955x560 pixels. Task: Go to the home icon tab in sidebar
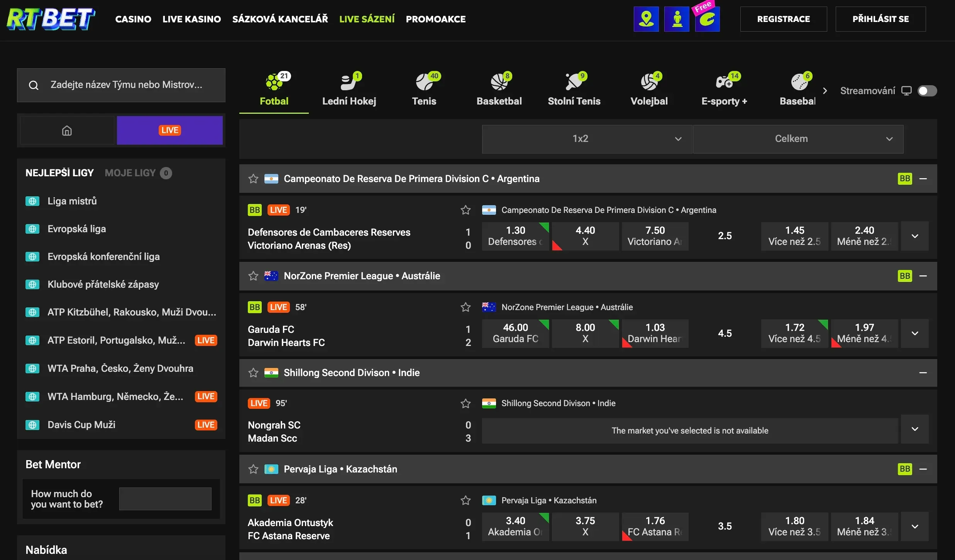click(x=67, y=130)
